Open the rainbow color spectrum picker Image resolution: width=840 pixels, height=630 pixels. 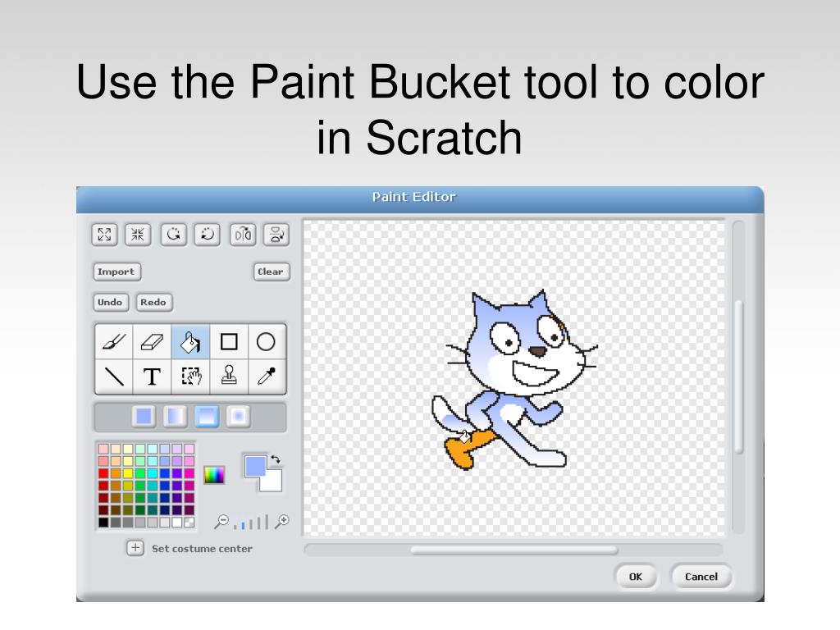point(214,475)
